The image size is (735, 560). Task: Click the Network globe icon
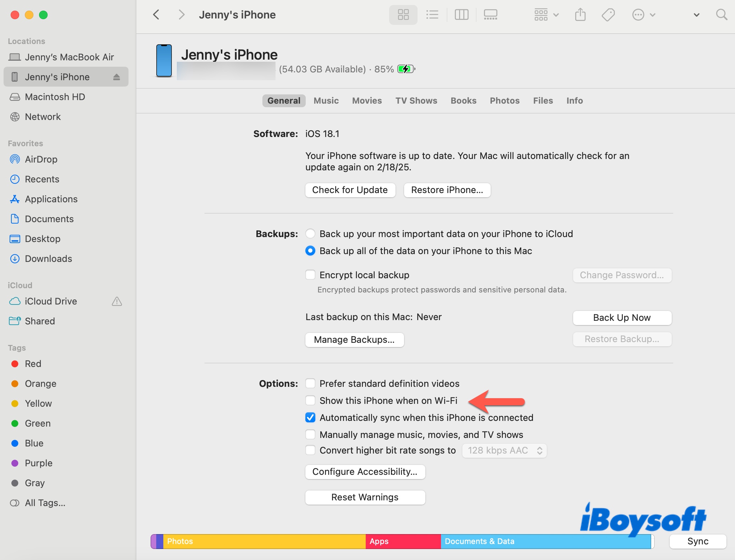(15, 117)
